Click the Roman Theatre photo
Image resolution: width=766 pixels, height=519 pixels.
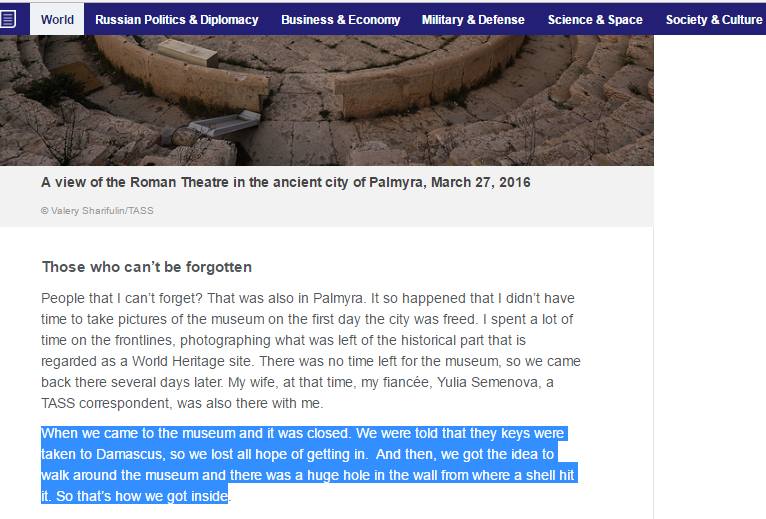[327, 100]
